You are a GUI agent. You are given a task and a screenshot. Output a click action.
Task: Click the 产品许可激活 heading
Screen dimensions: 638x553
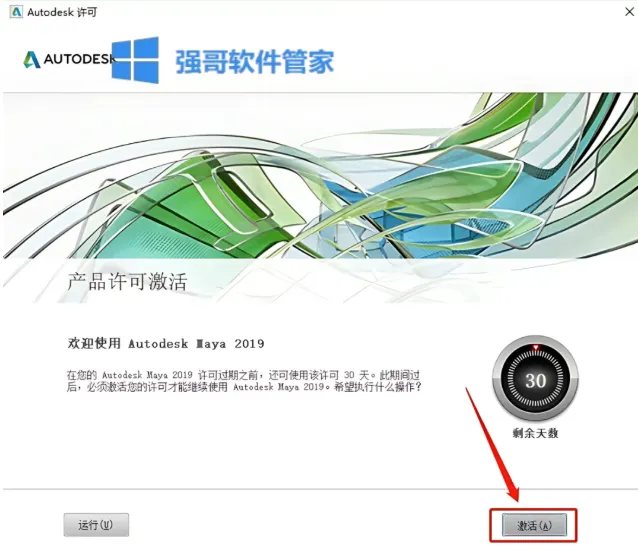tap(127, 282)
